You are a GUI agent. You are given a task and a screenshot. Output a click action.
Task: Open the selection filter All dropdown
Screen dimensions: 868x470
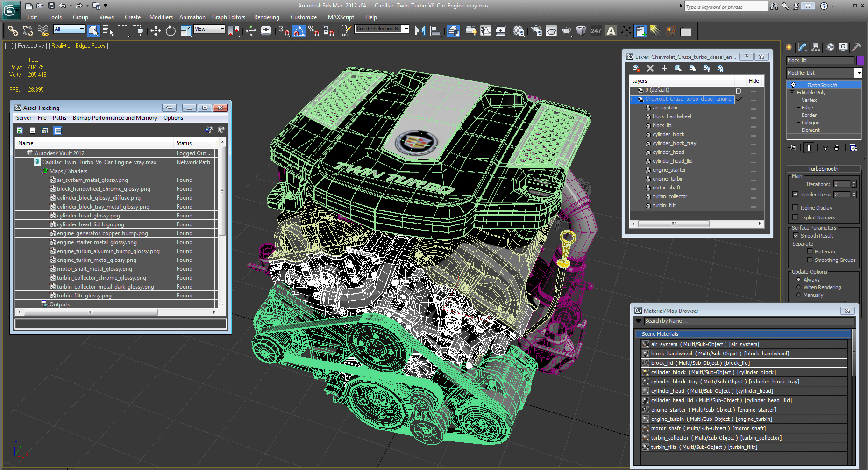coord(82,29)
